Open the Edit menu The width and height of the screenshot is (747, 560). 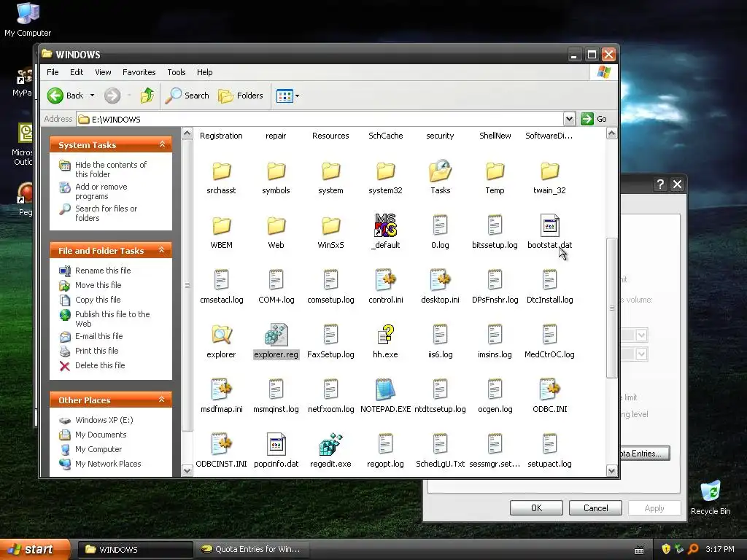click(76, 72)
